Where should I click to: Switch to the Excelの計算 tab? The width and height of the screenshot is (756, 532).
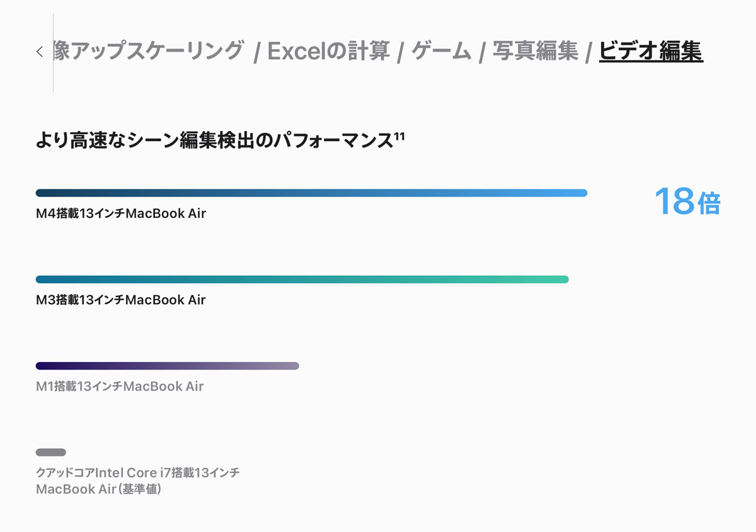[x=329, y=51]
